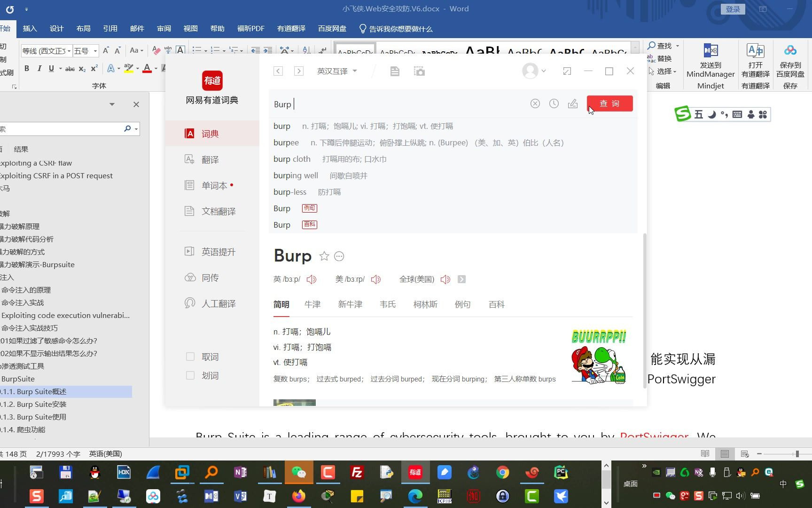The width and height of the screenshot is (812, 508).
Task: Open font size 五号 dropdown
Action: [x=95, y=51]
